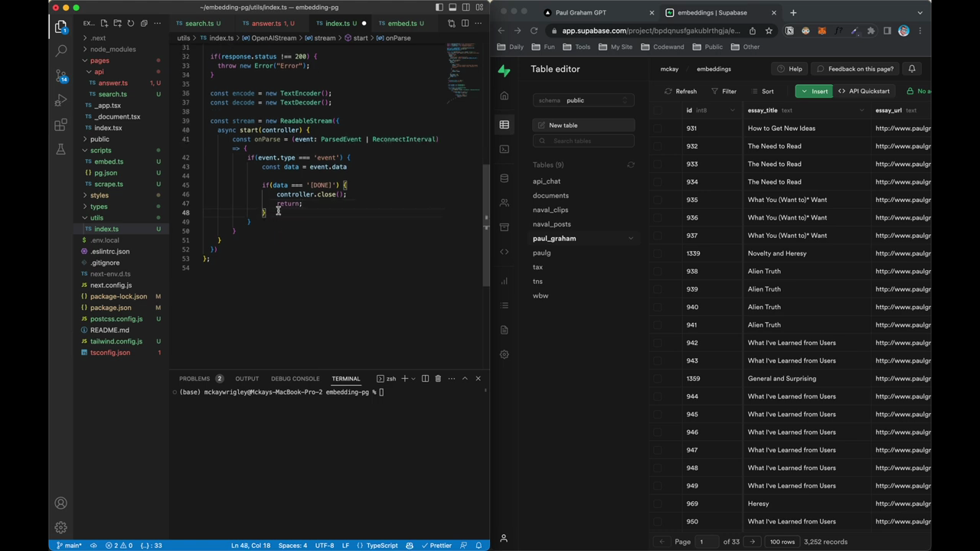Open Supabase project Home icon
This screenshot has height=551, width=980.
coord(504,96)
